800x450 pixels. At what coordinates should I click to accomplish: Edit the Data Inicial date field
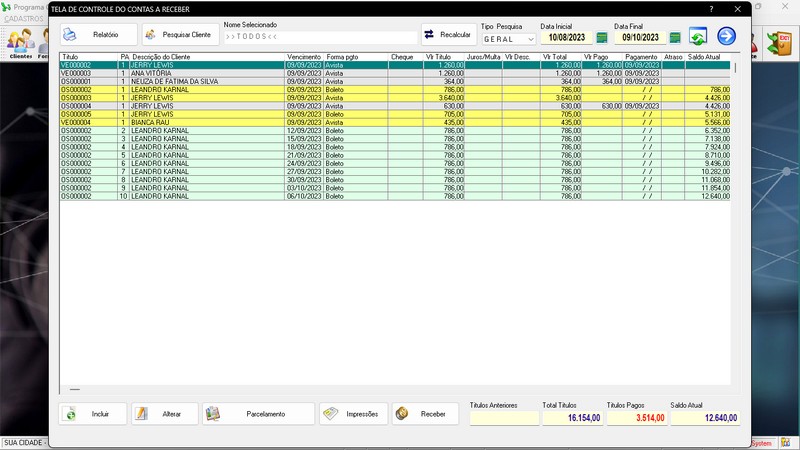click(566, 38)
